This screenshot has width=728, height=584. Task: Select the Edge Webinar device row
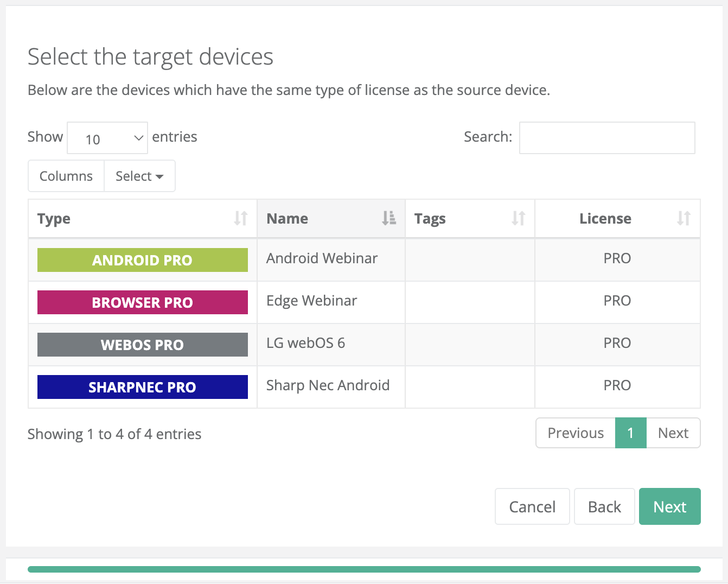(311, 301)
